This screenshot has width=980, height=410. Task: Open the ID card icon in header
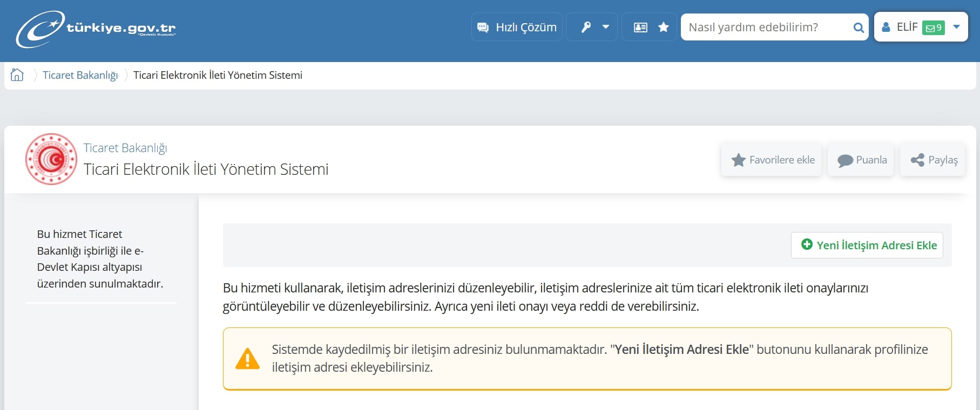point(640,27)
